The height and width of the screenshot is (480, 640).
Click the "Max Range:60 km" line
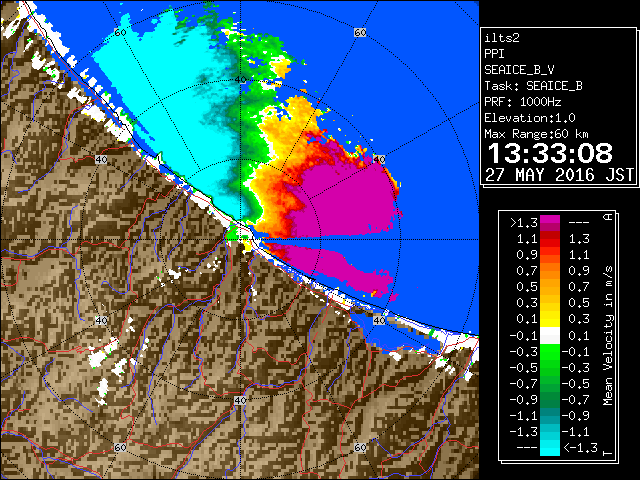coord(536,134)
